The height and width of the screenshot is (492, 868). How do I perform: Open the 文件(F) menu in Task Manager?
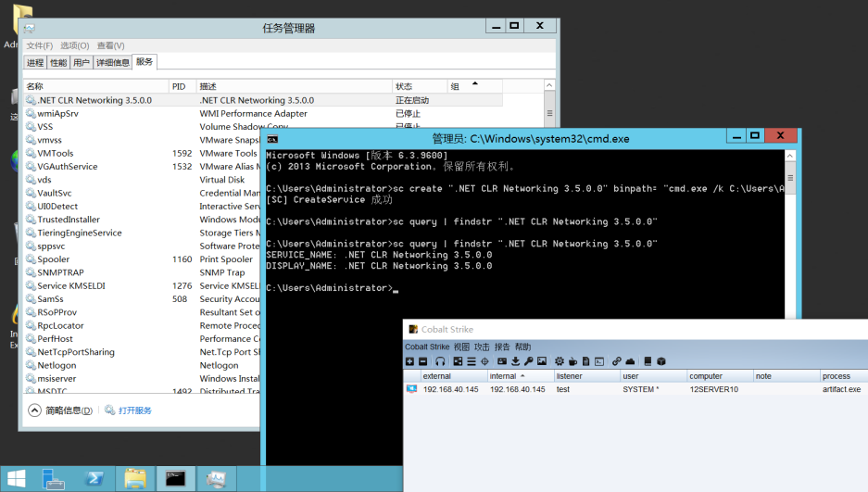[x=39, y=45]
